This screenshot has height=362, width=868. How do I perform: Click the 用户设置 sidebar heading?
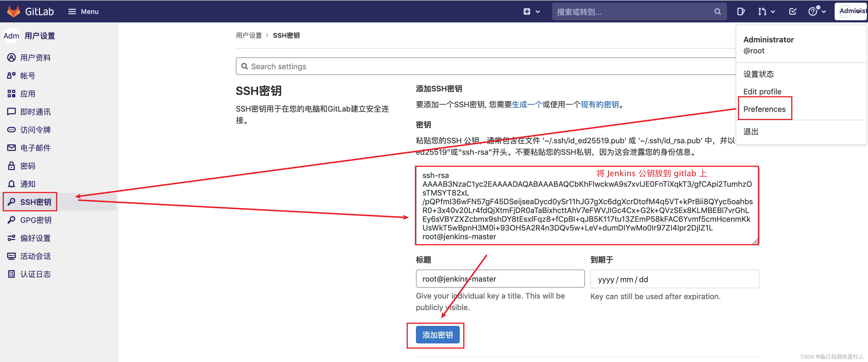(39, 36)
